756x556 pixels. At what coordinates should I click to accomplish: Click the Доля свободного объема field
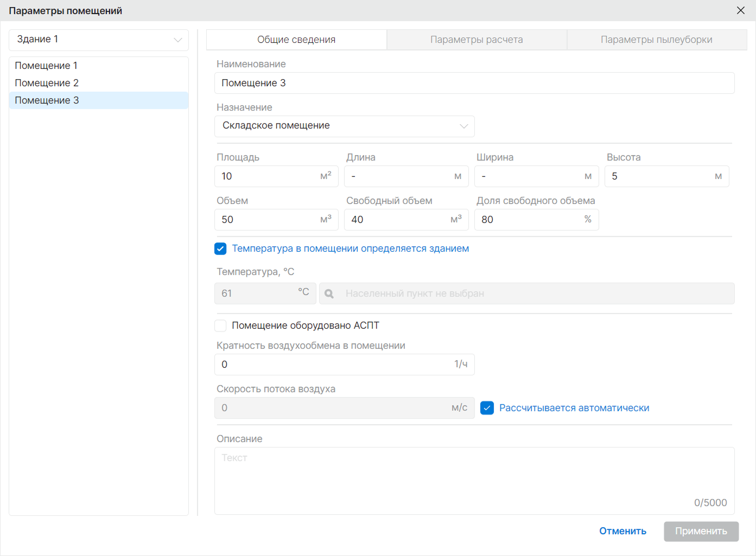[537, 220]
